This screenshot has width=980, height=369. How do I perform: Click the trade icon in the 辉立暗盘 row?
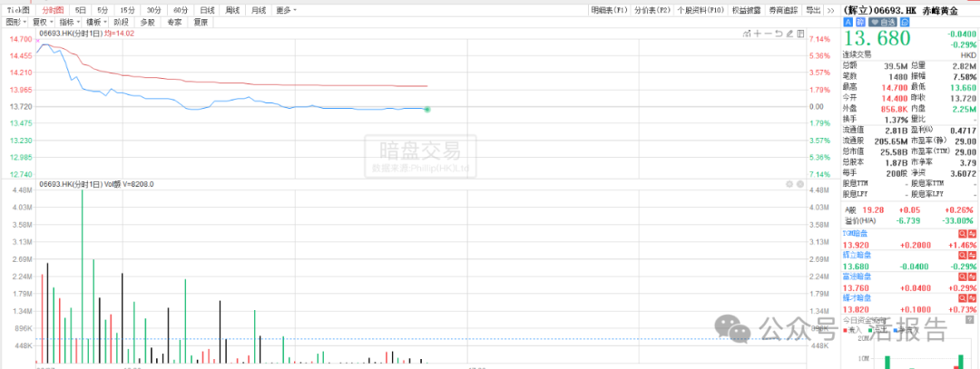(x=973, y=255)
